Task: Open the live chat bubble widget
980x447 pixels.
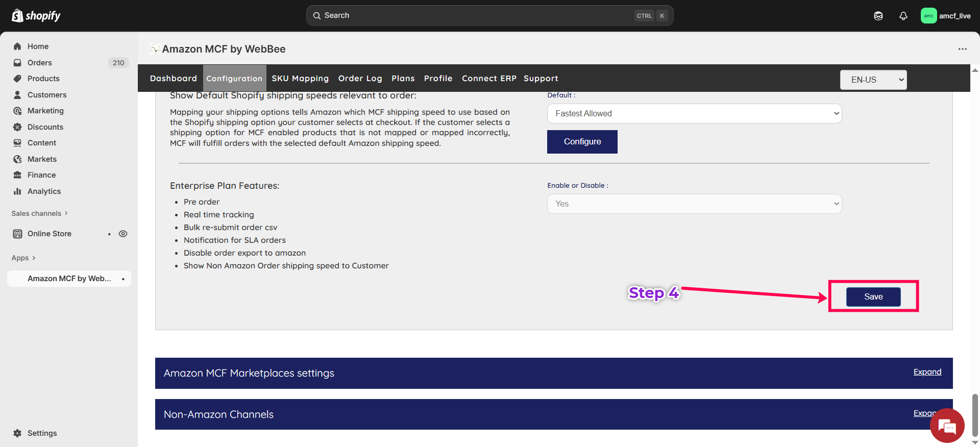Action: click(x=947, y=426)
